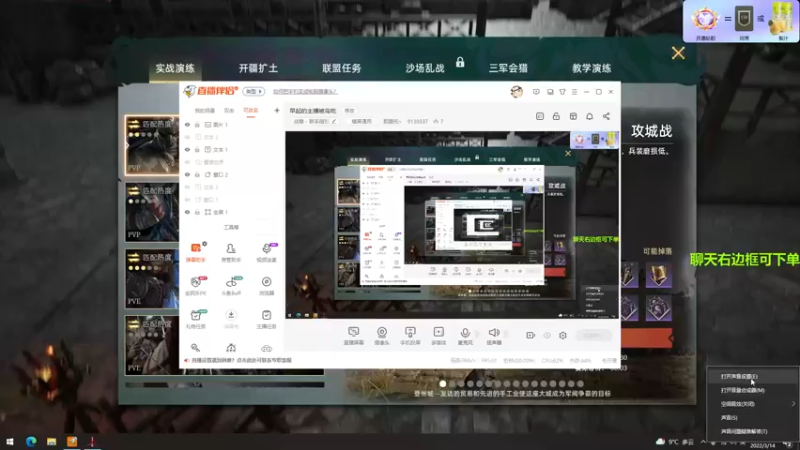Click the bell notification icon in header
The width and height of the screenshot is (800, 450).
tap(589, 116)
